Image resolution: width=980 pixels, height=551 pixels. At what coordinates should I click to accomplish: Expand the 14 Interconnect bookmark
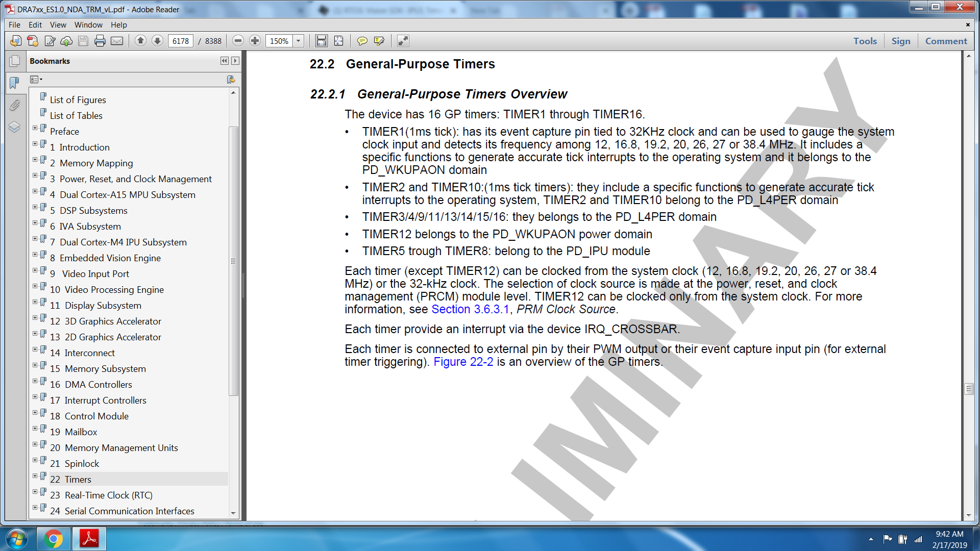[35, 350]
